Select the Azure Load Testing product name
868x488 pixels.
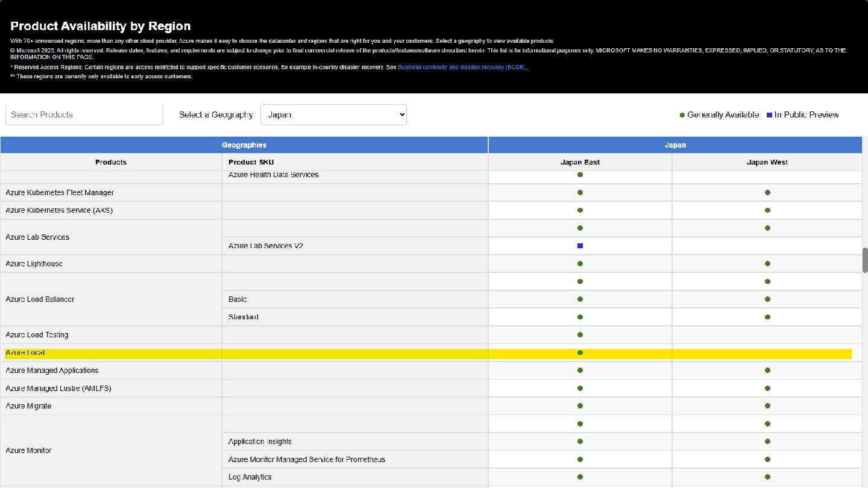pos(37,335)
